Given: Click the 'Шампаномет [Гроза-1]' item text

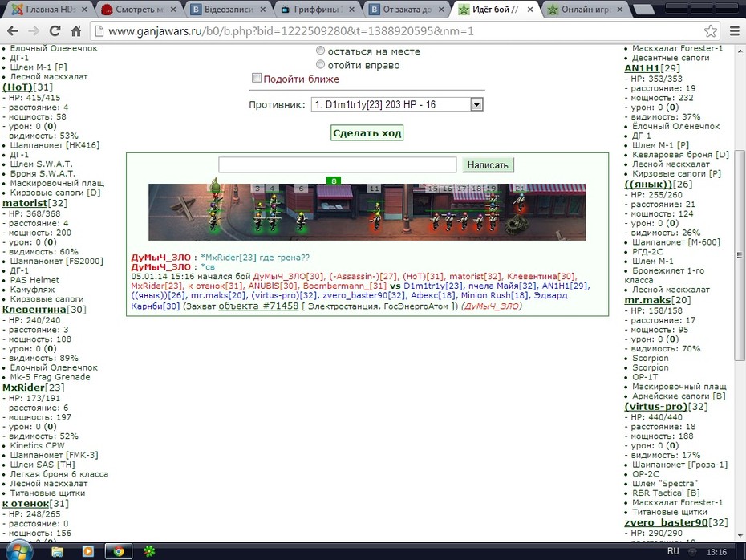Looking at the screenshot, I should point(680,465).
